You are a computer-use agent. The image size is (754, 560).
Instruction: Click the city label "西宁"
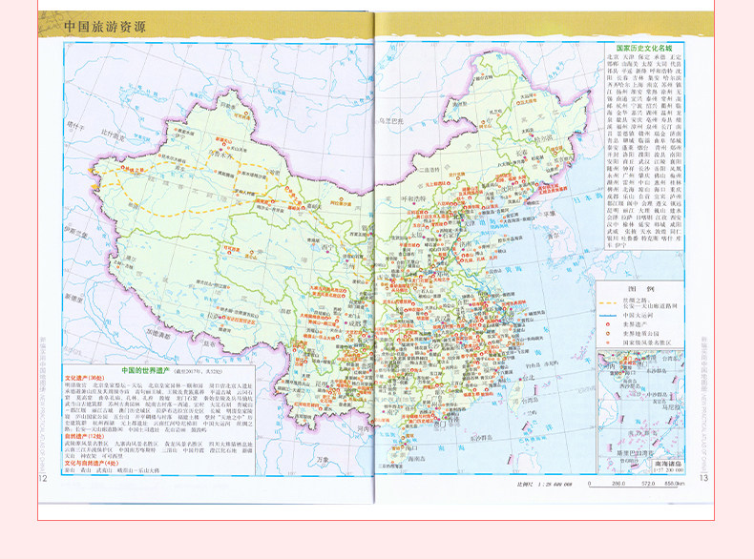327,247
